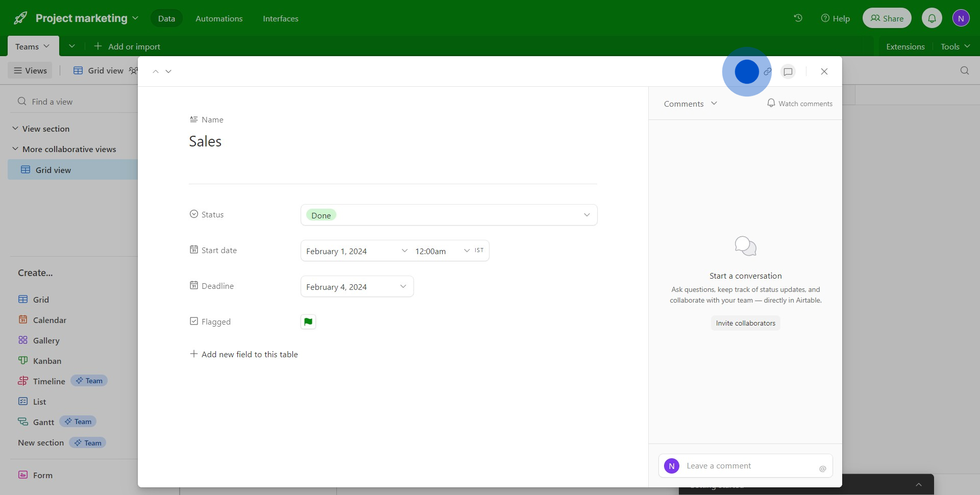Toggle the comments panel speech bubble icon
The width and height of the screenshot is (980, 495).
(x=788, y=72)
